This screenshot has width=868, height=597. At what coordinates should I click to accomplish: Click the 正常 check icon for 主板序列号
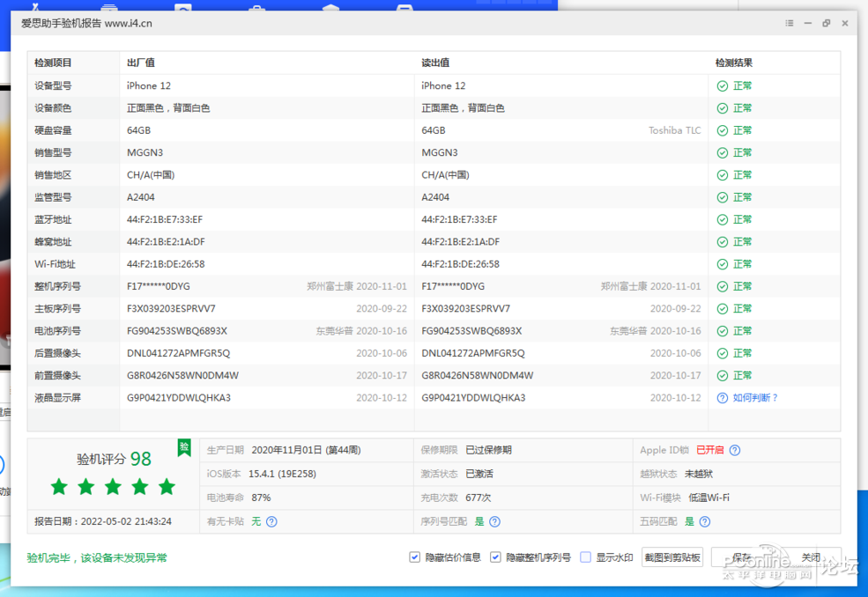(x=723, y=309)
